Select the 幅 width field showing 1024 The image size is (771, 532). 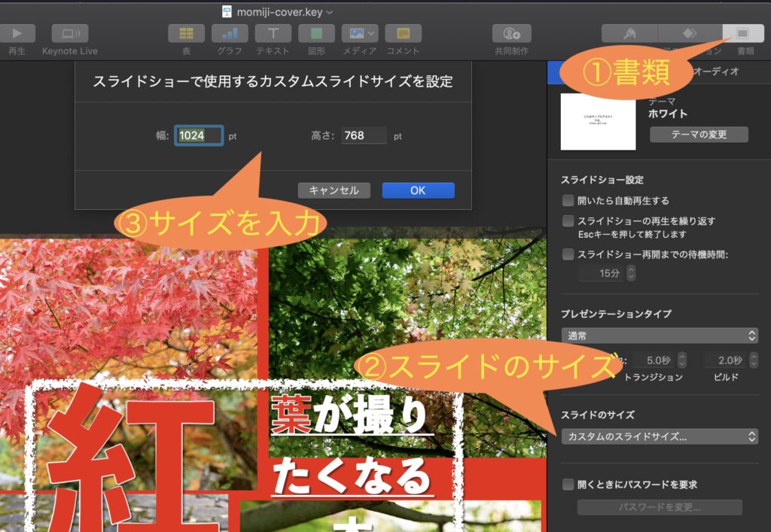click(199, 135)
